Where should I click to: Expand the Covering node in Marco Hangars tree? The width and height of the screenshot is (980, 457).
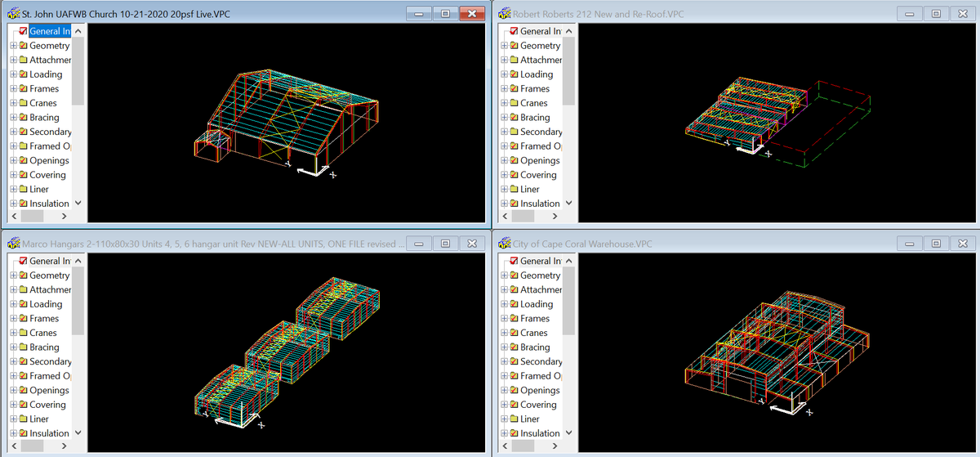pyautogui.click(x=13, y=405)
